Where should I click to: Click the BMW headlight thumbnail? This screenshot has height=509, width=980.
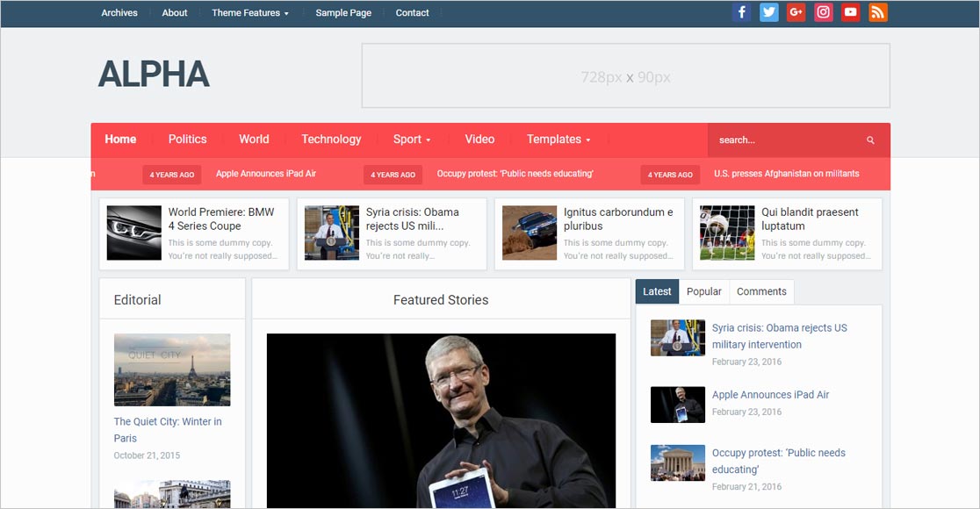(x=133, y=233)
